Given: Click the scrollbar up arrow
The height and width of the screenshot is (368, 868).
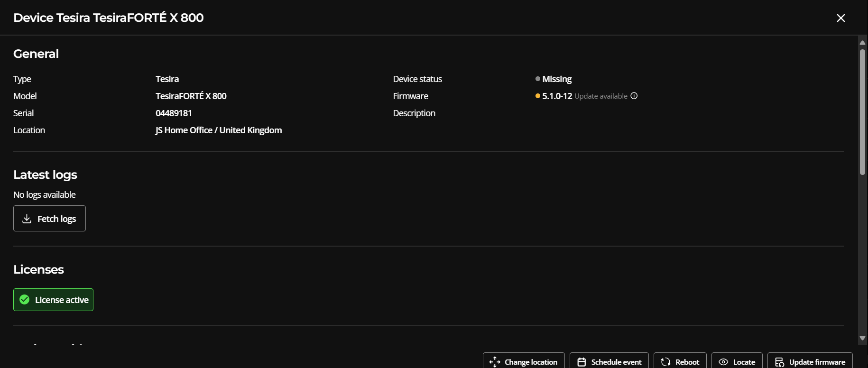Looking at the screenshot, I should 863,43.
